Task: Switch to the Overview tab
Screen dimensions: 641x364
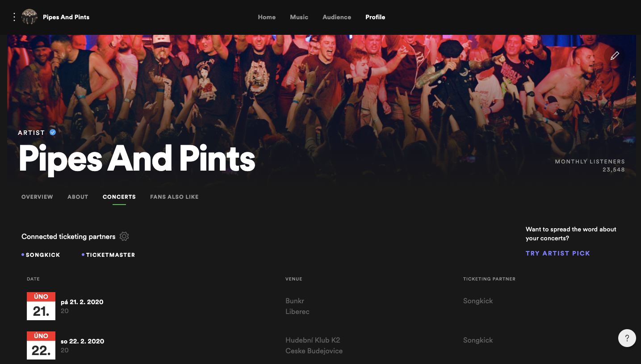Action: point(37,197)
